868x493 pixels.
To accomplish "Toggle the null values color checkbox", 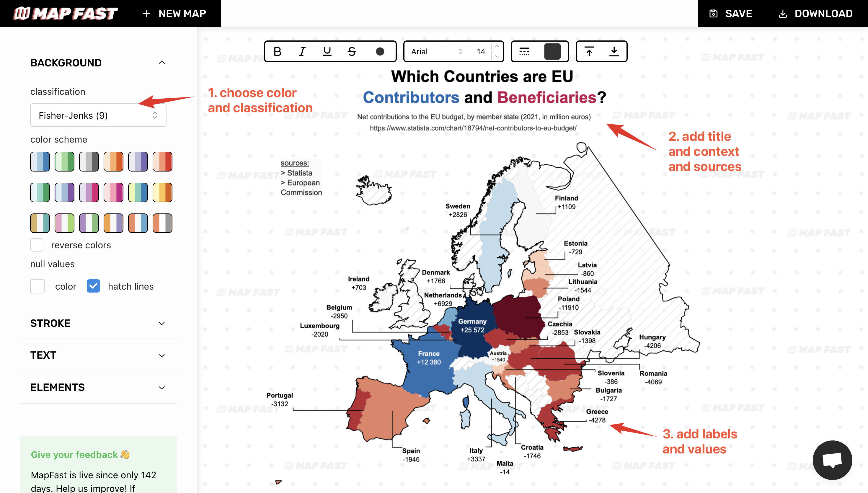I will [37, 286].
